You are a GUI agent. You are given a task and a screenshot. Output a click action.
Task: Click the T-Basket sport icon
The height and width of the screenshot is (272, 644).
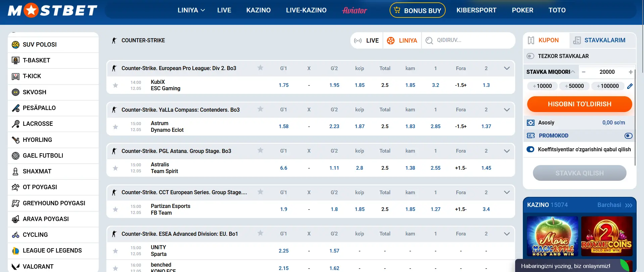pyautogui.click(x=15, y=60)
